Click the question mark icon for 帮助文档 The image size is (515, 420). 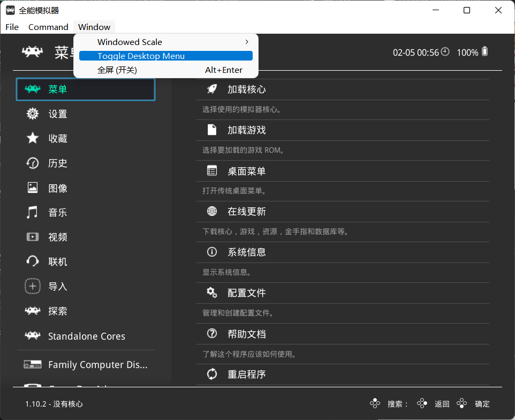pos(212,334)
